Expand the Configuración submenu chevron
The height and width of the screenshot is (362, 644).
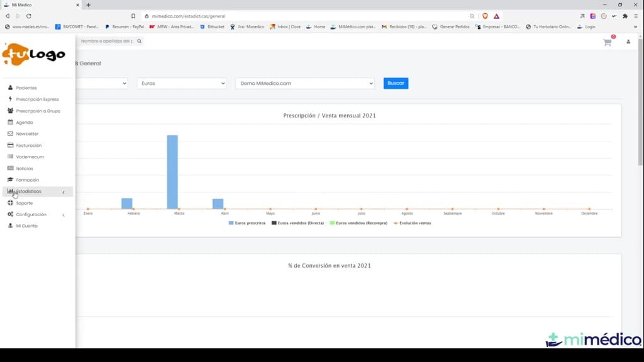(64, 215)
